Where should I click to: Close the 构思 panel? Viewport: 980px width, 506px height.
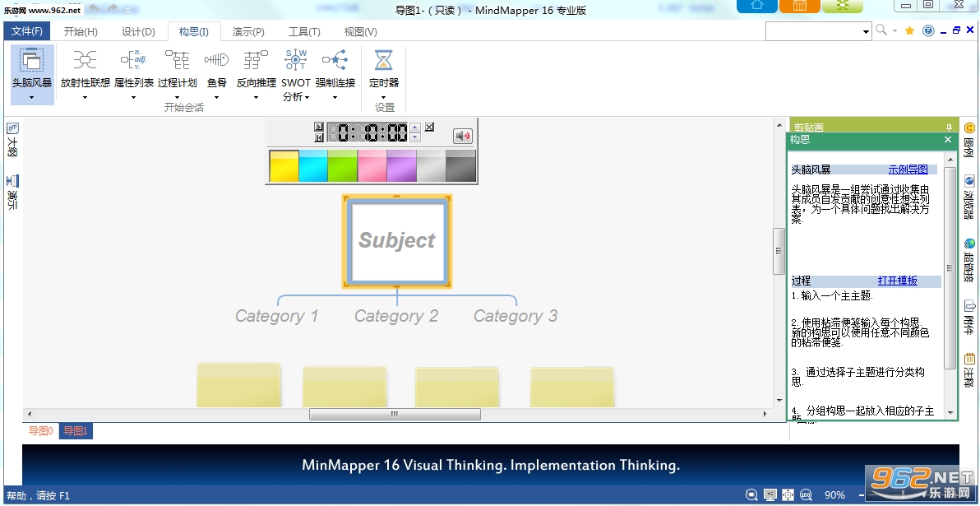click(x=948, y=140)
